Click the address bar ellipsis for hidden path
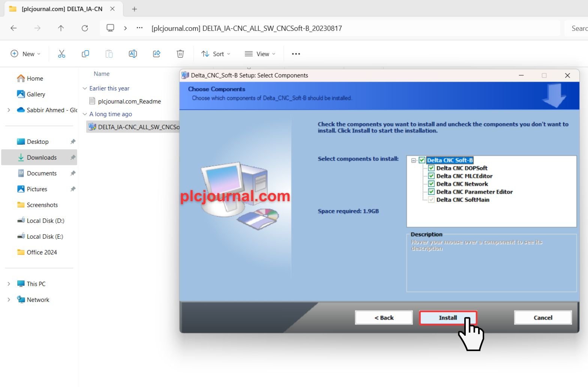This screenshot has width=588, height=387. click(x=139, y=28)
